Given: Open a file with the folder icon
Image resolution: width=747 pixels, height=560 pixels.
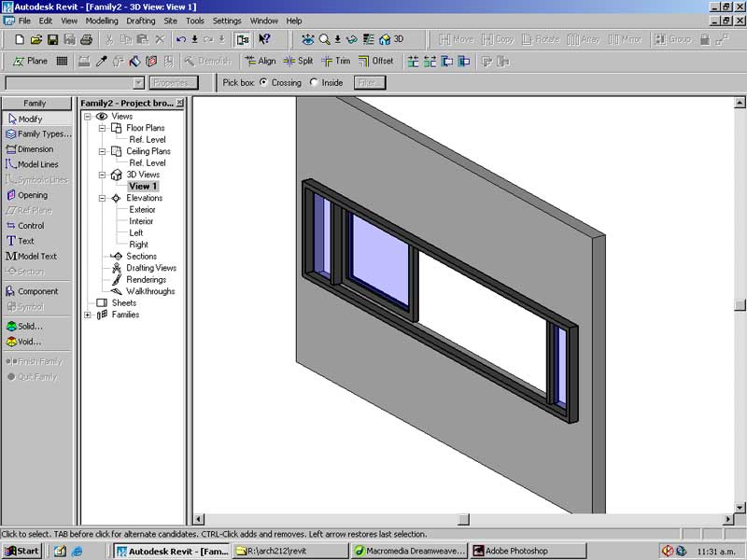Looking at the screenshot, I should coord(36,39).
